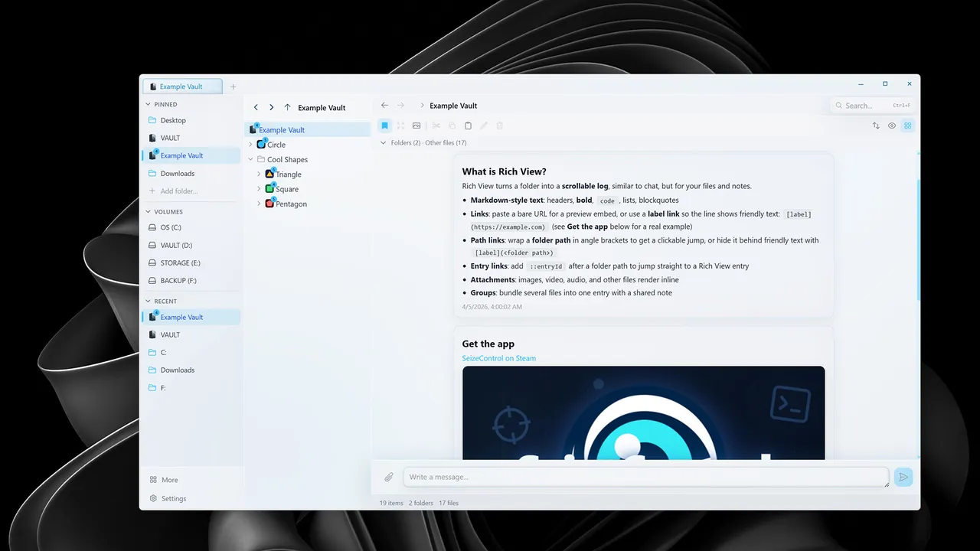Toggle the eye visibility icon in the toolbar
This screenshot has width=980, height=551.
point(892,126)
